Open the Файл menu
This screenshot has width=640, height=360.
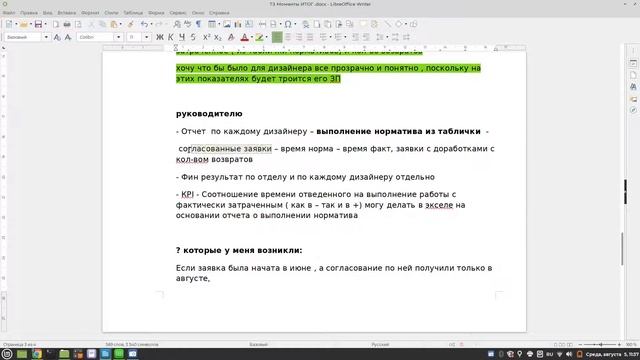9,13
